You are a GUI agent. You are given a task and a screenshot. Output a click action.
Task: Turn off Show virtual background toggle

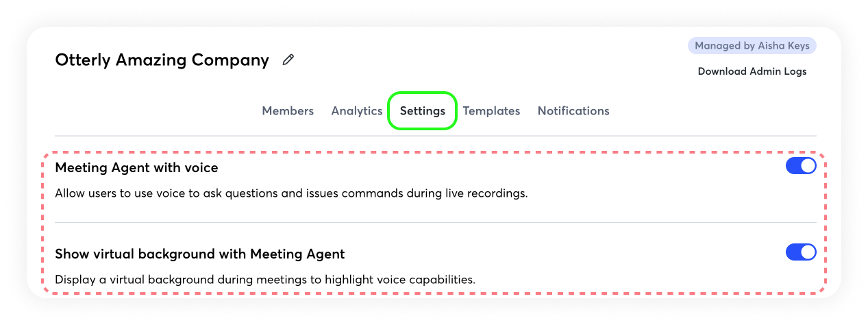[800, 252]
